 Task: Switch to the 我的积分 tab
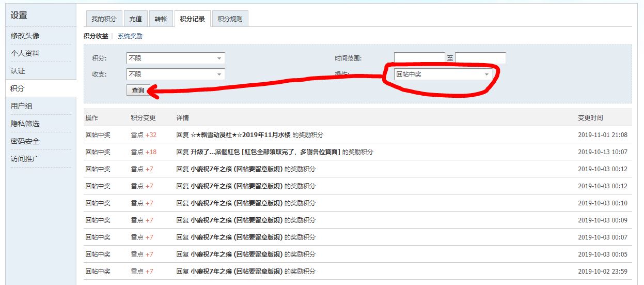pos(104,19)
